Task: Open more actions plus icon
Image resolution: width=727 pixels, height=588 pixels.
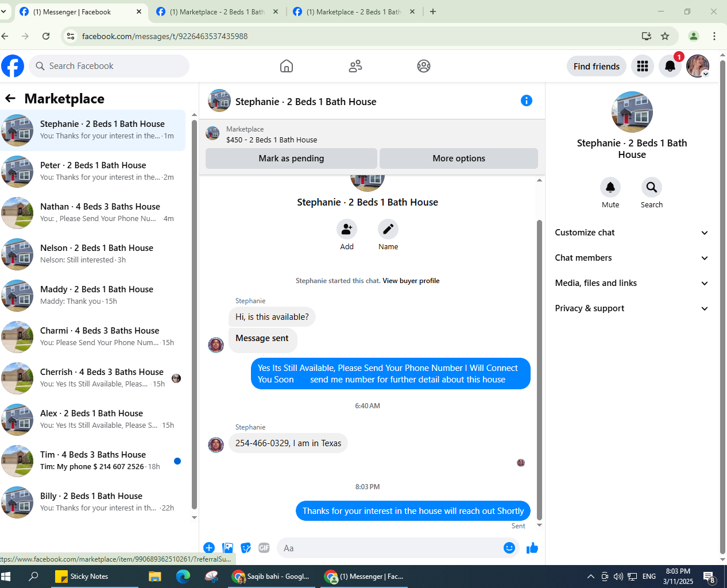Action: (x=209, y=548)
